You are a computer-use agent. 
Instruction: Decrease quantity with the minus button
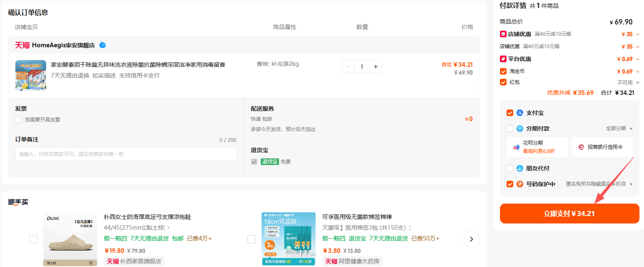coord(348,67)
